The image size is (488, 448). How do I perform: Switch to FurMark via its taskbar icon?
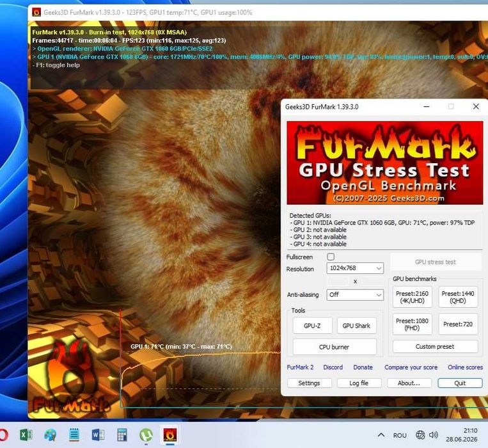(170, 435)
